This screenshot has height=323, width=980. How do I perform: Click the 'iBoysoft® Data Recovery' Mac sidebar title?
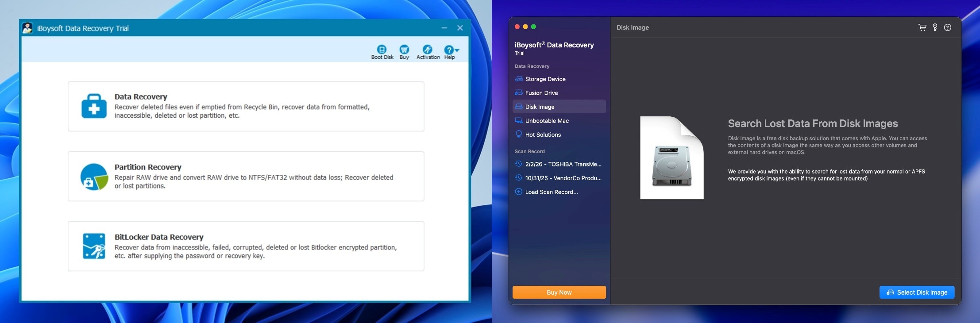coord(554,45)
